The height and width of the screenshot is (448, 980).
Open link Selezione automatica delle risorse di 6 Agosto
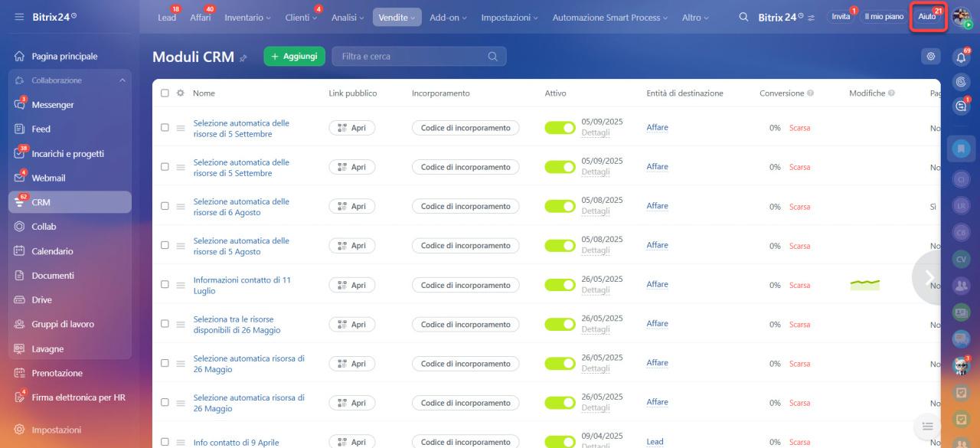(241, 207)
